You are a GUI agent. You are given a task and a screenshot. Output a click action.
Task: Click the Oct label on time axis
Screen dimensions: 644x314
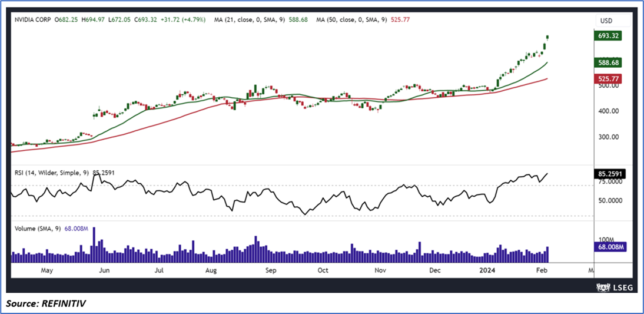point(323,271)
